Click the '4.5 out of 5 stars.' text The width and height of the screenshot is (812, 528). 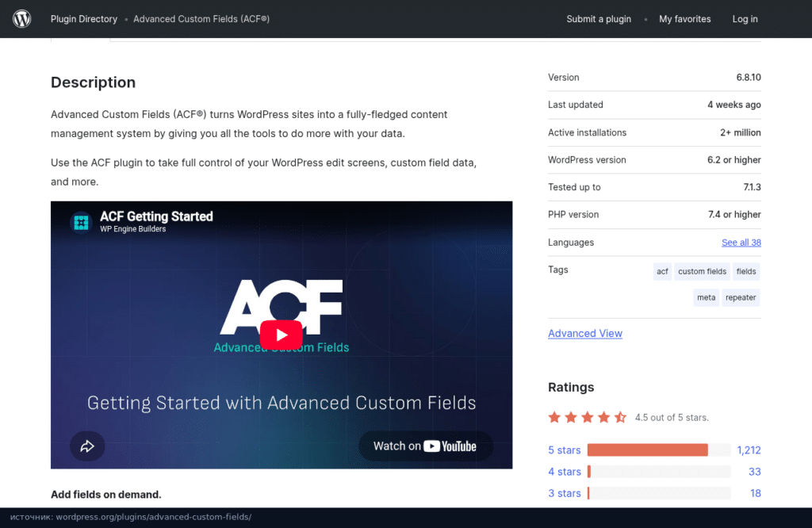pyautogui.click(x=672, y=417)
